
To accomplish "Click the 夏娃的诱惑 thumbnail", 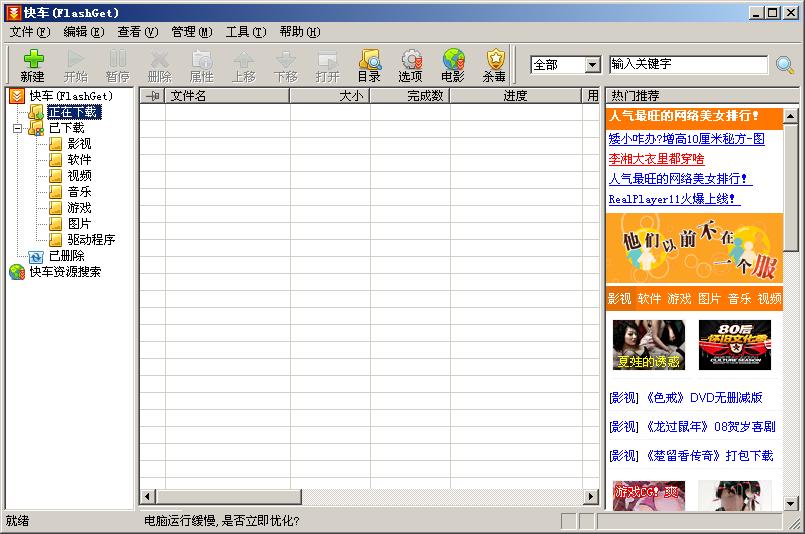I will (x=649, y=345).
